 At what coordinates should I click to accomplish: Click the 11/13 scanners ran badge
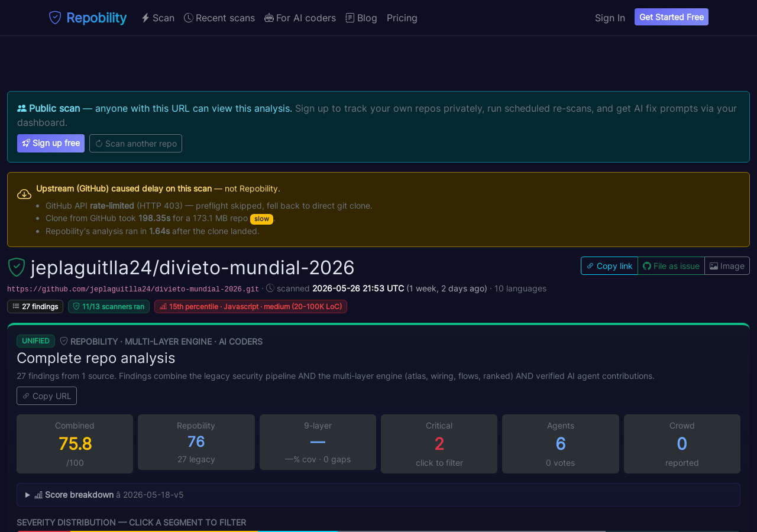(x=109, y=306)
